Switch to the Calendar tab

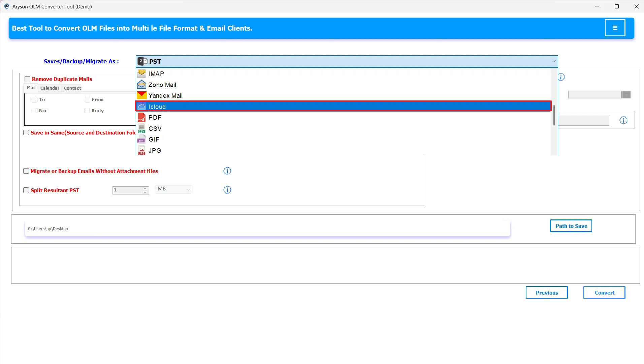pyautogui.click(x=50, y=88)
